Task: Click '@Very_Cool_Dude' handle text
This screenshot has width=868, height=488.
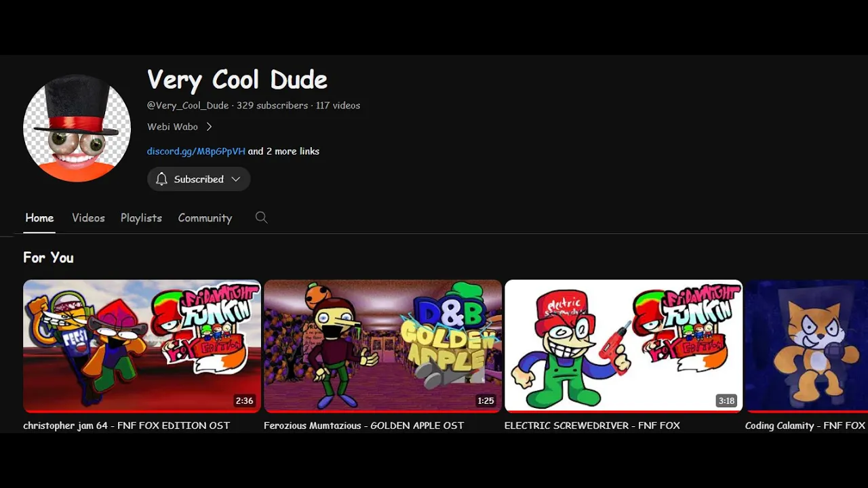Action: click(188, 105)
